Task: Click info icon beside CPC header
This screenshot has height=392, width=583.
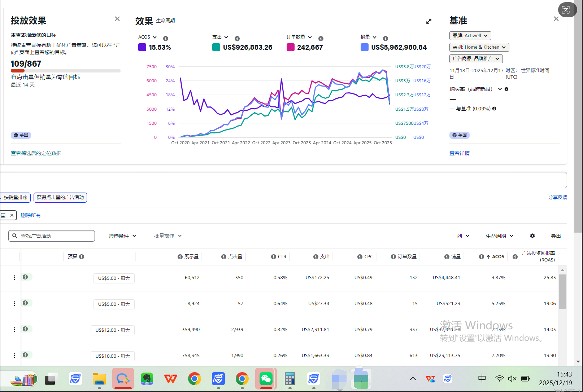Action: point(360,257)
